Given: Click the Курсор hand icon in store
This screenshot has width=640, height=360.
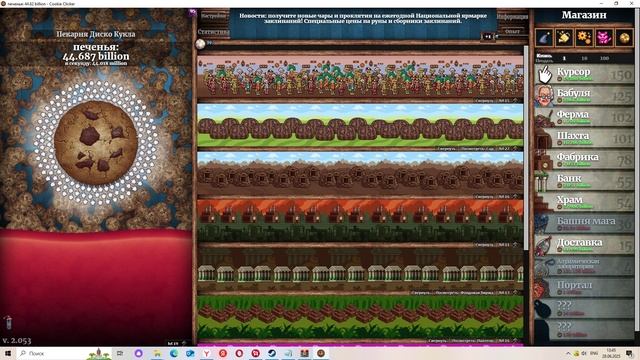Looking at the screenshot, I should coord(544,75).
